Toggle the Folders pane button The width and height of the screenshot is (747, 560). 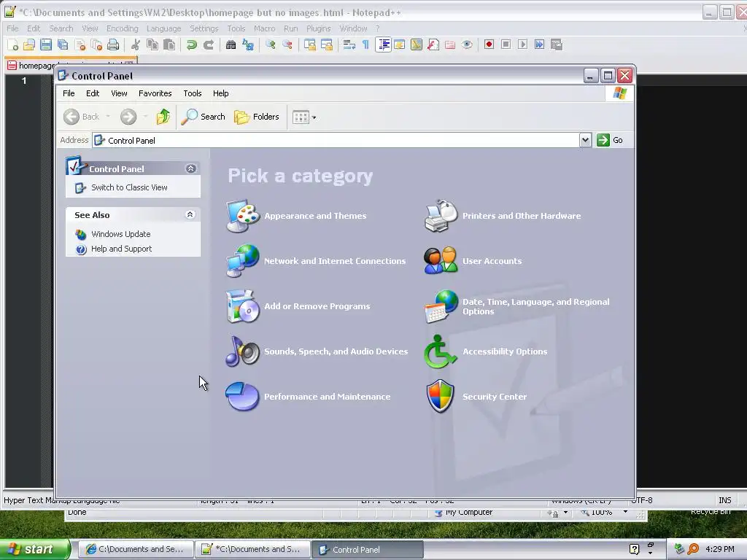256,117
